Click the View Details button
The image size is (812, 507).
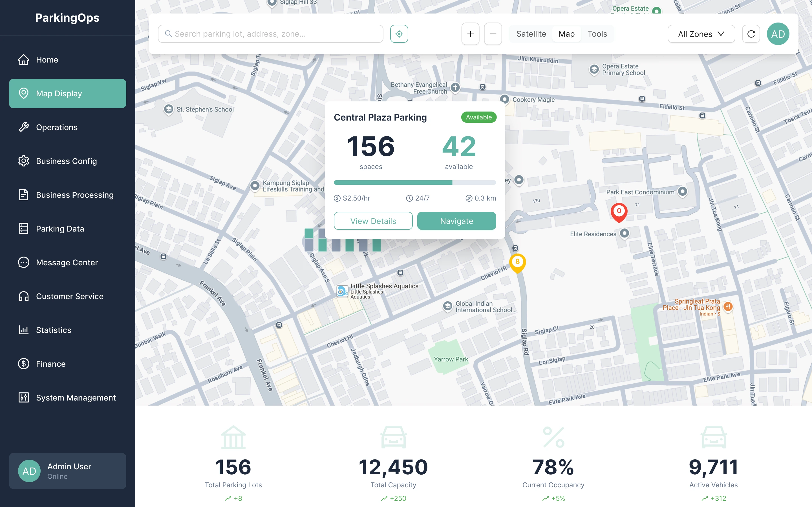373,221
